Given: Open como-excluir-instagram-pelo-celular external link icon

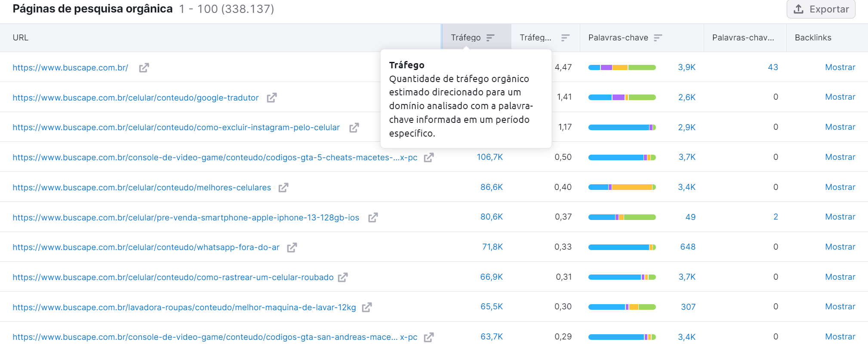Looking at the screenshot, I should point(354,128).
